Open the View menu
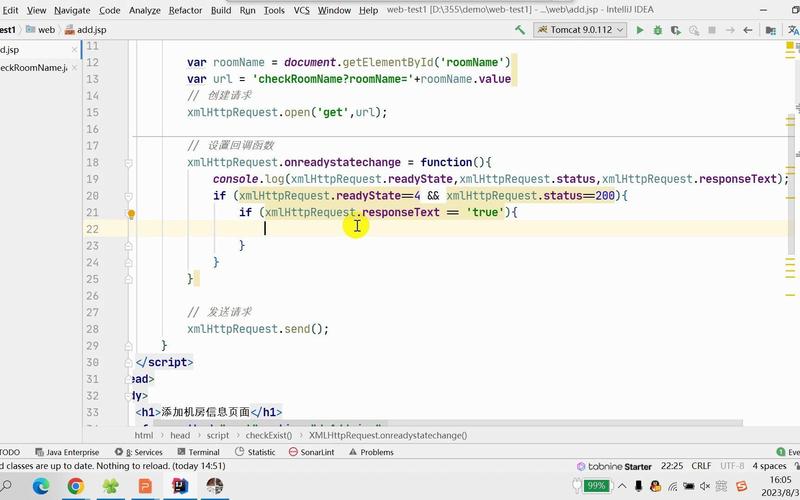Screen dimensions: 800x500 coord(36,10)
